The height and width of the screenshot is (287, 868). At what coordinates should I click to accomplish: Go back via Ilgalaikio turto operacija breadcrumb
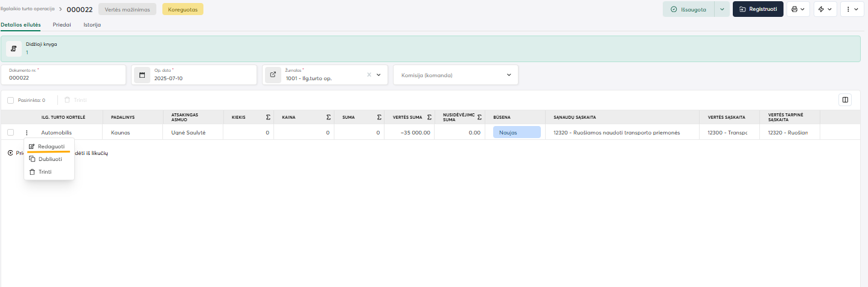[x=28, y=9]
